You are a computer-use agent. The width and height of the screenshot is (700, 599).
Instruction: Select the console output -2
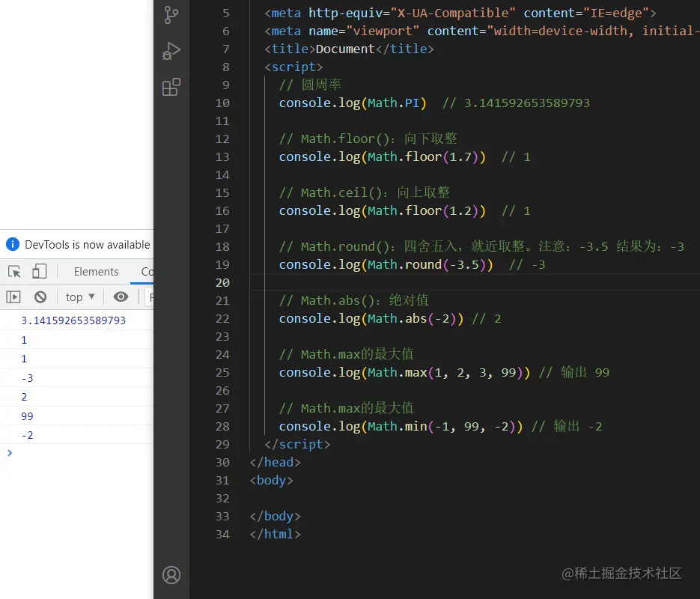[27, 435]
